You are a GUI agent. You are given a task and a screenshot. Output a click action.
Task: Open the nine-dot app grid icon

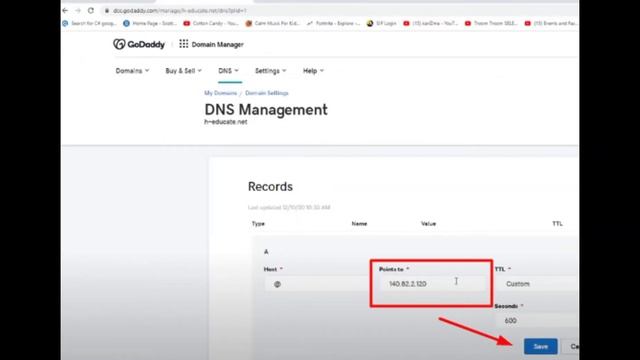click(x=184, y=44)
